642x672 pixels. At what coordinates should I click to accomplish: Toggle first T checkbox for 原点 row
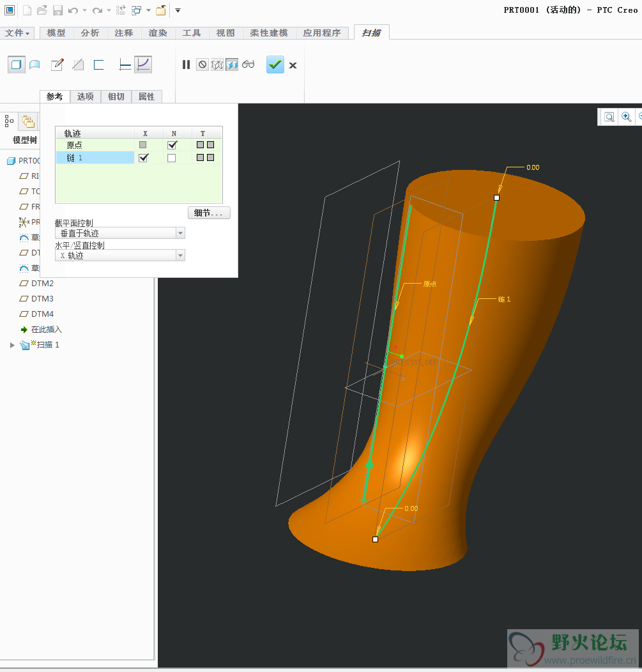click(x=200, y=145)
